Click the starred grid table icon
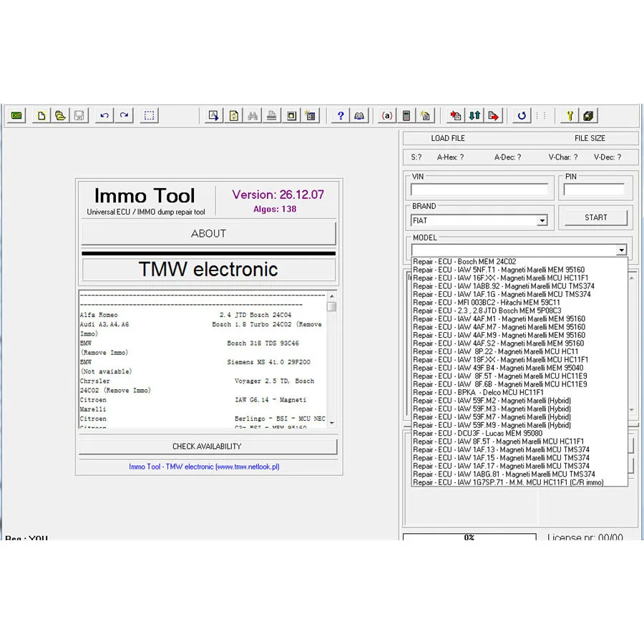This screenshot has width=644, height=644. pyautogui.click(x=311, y=115)
